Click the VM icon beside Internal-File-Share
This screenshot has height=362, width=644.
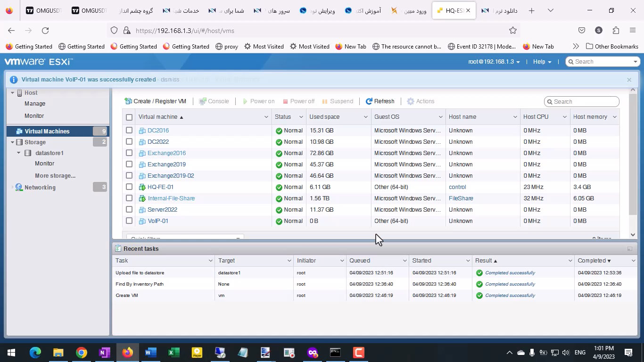coord(142,198)
